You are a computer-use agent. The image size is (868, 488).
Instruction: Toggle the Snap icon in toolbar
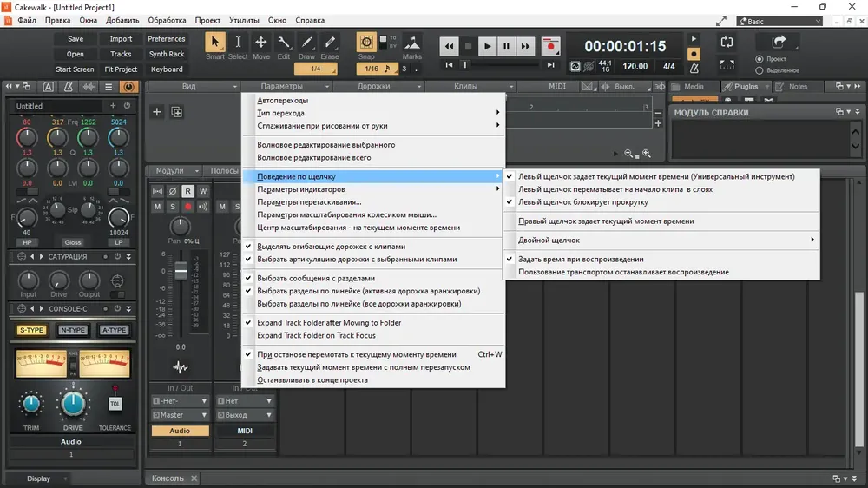(366, 42)
